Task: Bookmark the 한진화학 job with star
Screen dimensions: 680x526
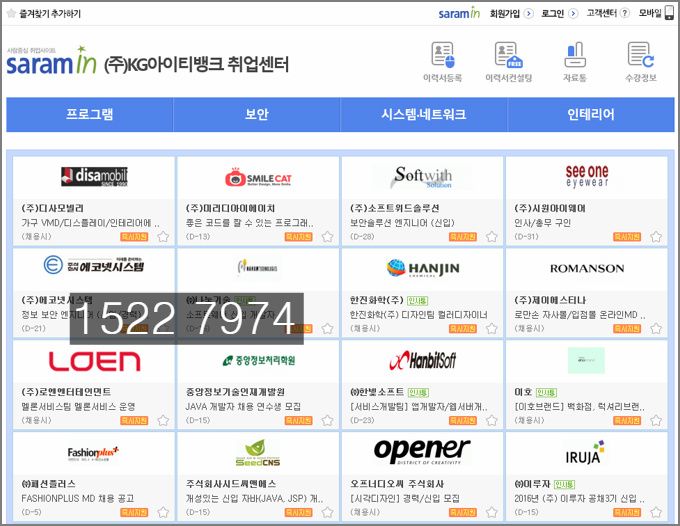Action: tap(491, 329)
